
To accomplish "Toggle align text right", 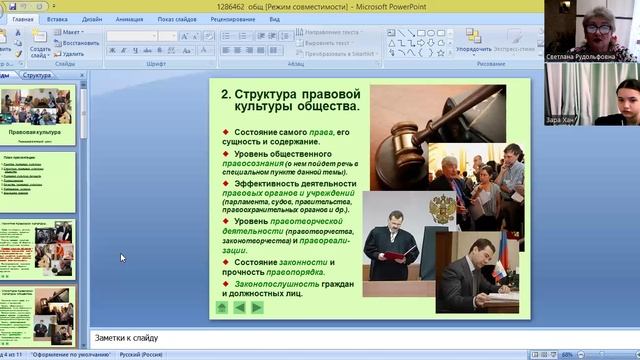I will coord(249,50).
